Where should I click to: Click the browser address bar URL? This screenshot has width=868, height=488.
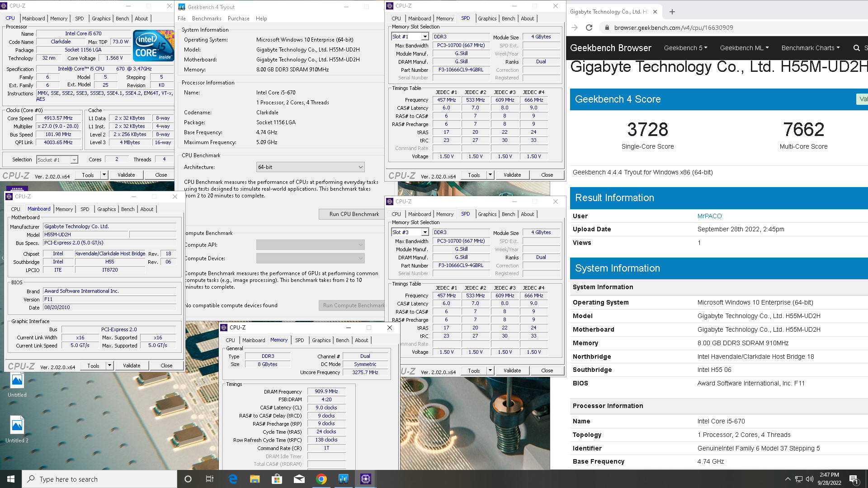[x=674, y=28]
